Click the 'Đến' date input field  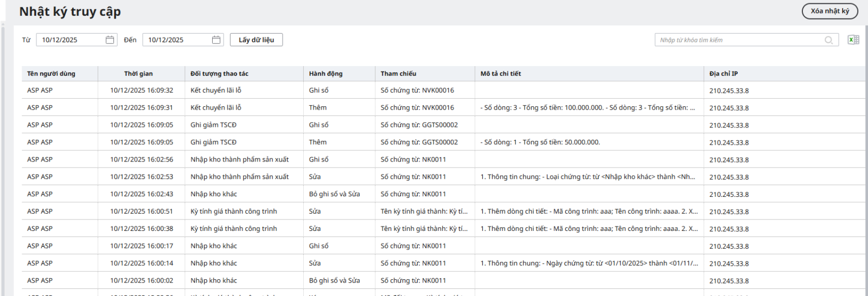click(x=177, y=40)
